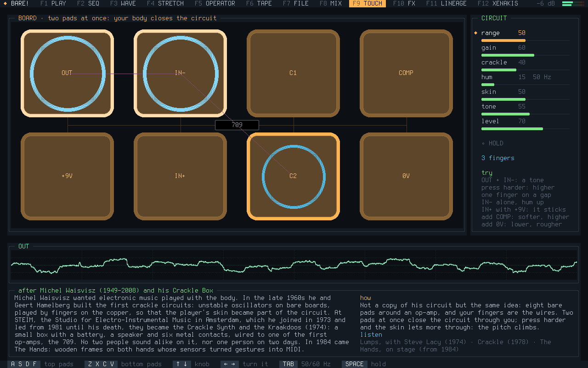This screenshot has width=588, height=368.
Task: Open the F6 TAPE tab
Action: pyautogui.click(x=259, y=4)
